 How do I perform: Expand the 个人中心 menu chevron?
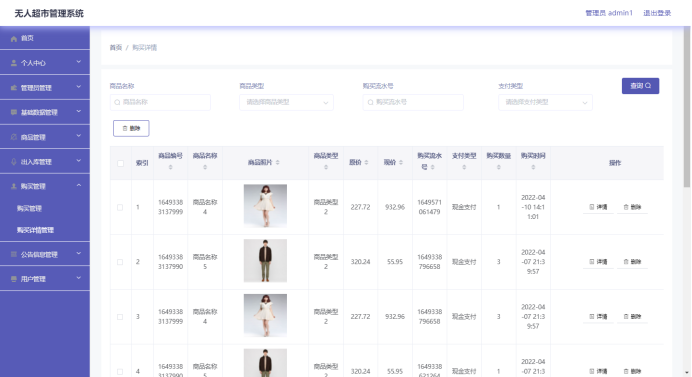79,62
